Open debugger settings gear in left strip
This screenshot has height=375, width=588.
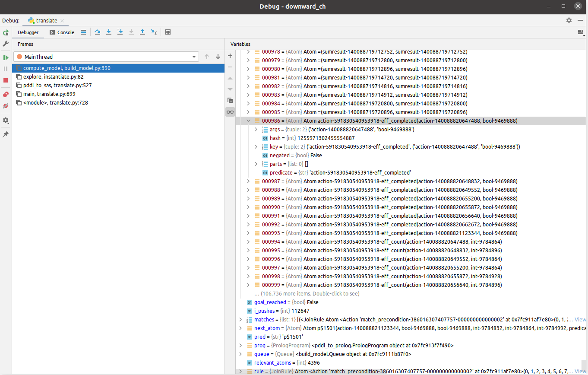6,121
